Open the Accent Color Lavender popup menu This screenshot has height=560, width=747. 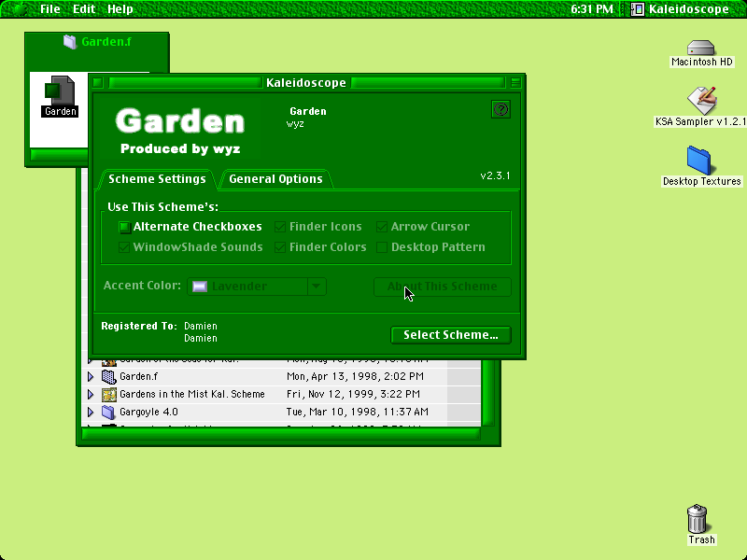pos(257,287)
